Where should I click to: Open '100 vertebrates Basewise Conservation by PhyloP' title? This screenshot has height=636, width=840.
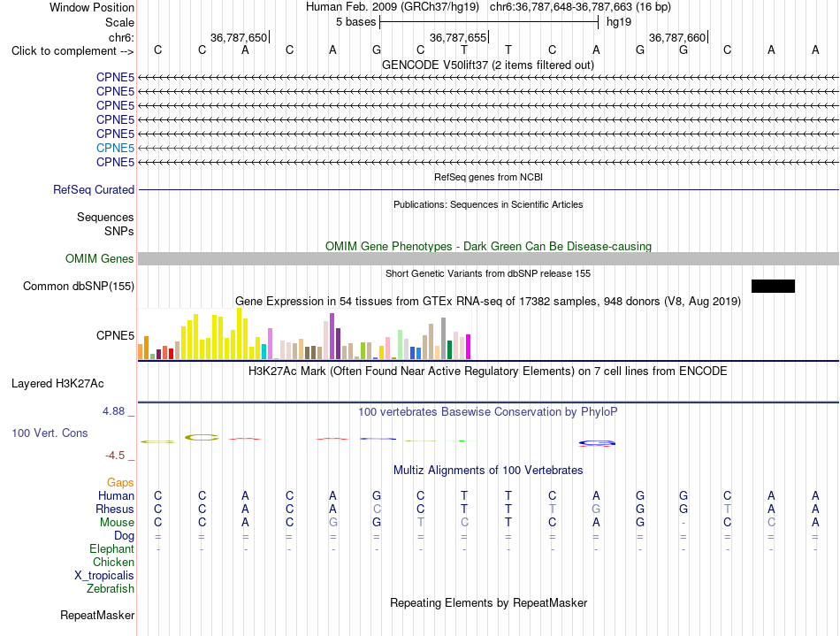(x=488, y=412)
